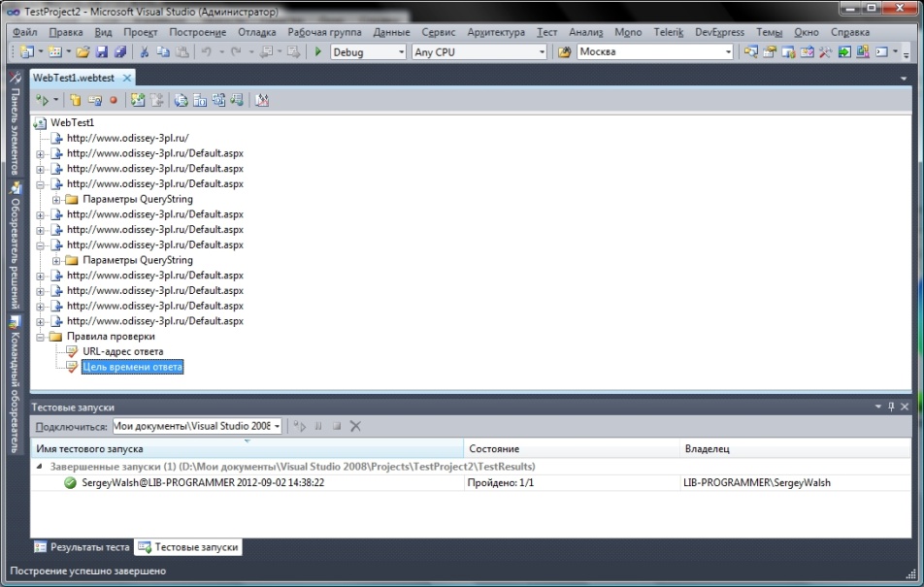Open the DevExpress menu
Screen dimensions: 924x587
(x=719, y=32)
